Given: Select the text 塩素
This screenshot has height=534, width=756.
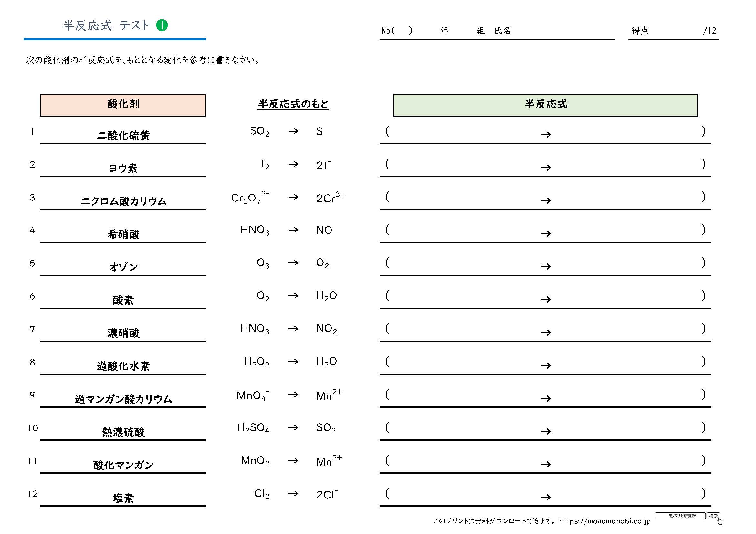Looking at the screenshot, I should [123, 498].
